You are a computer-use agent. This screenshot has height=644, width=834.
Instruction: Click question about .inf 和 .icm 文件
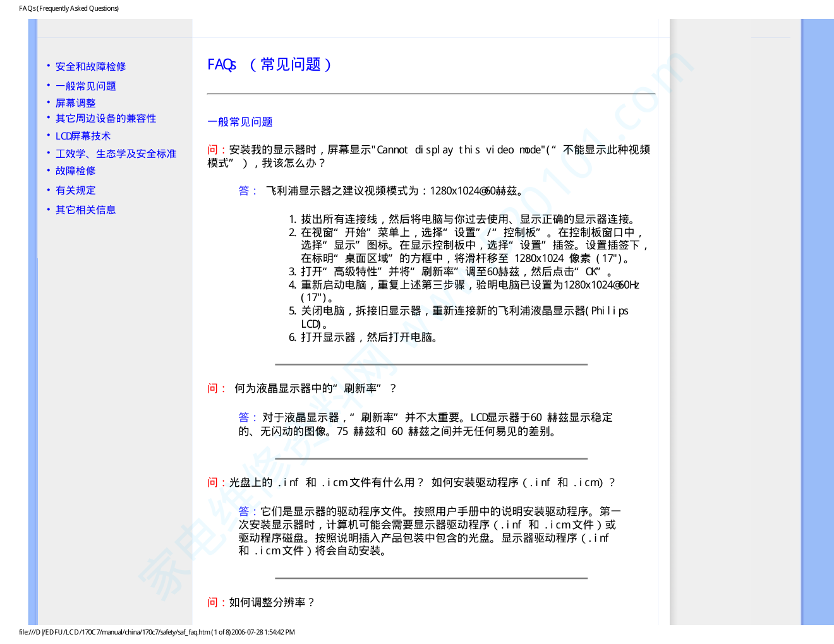(x=411, y=482)
